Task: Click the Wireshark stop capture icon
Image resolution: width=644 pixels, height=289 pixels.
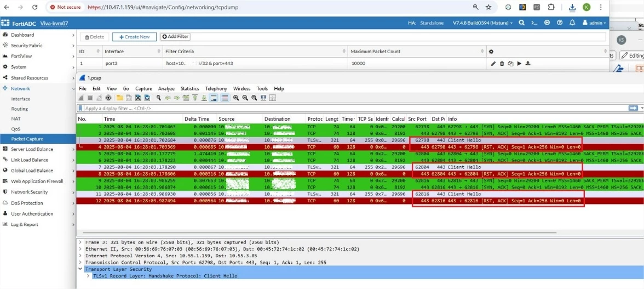Action: click(x=90, y=98)
